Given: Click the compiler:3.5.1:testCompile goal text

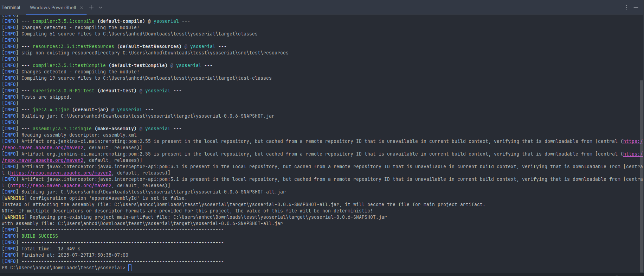Looking at the screenshot, I should (x=69, y=66).
